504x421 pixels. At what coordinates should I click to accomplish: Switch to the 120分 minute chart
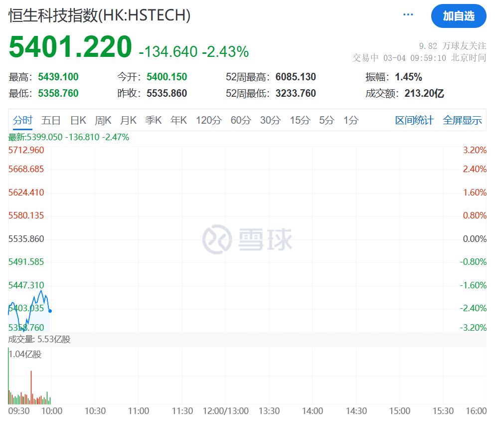click(208, 120)
